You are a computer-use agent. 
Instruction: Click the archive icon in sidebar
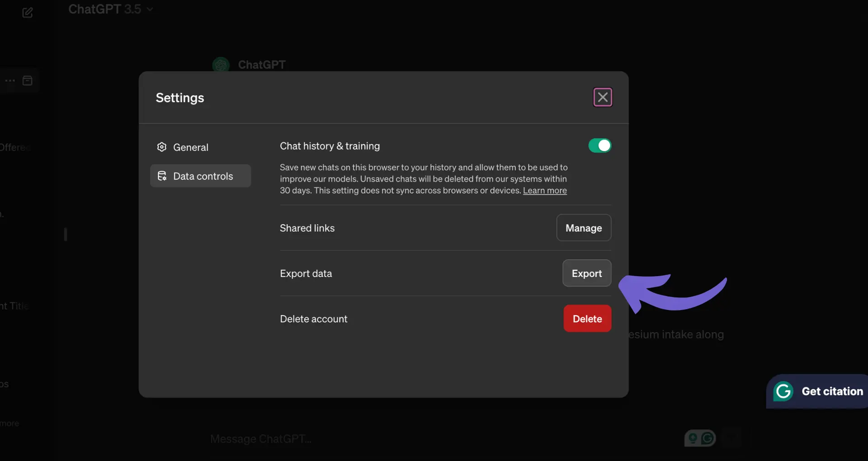(28, 80)
